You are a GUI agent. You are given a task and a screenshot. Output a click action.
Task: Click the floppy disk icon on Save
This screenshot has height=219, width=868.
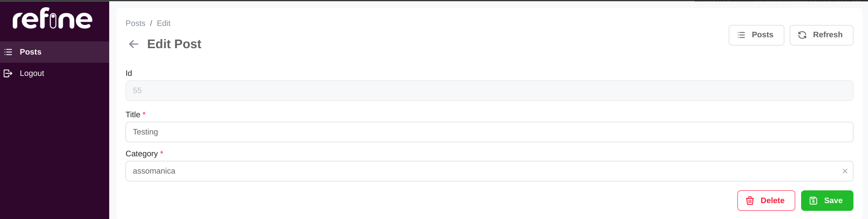click(813, 201)
